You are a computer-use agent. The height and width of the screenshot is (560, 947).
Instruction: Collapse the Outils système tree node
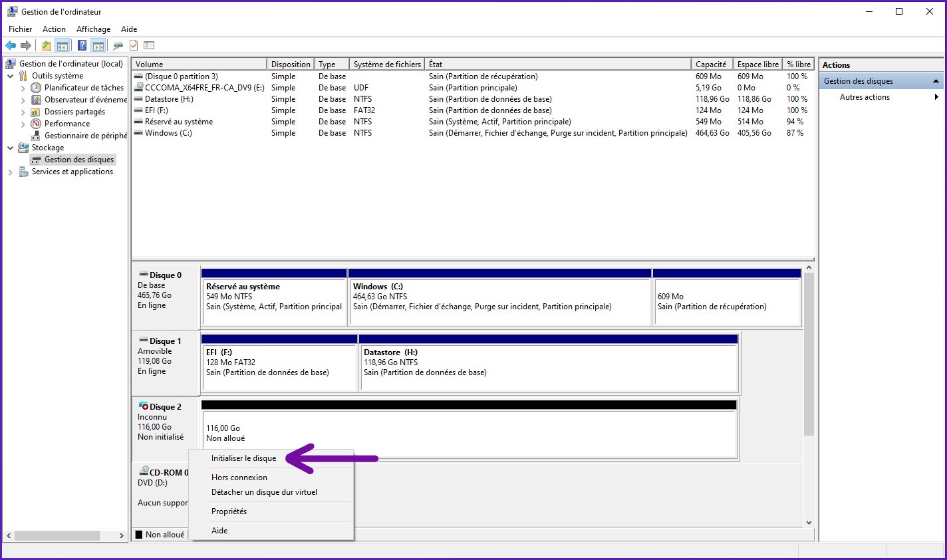pos(11,76)
